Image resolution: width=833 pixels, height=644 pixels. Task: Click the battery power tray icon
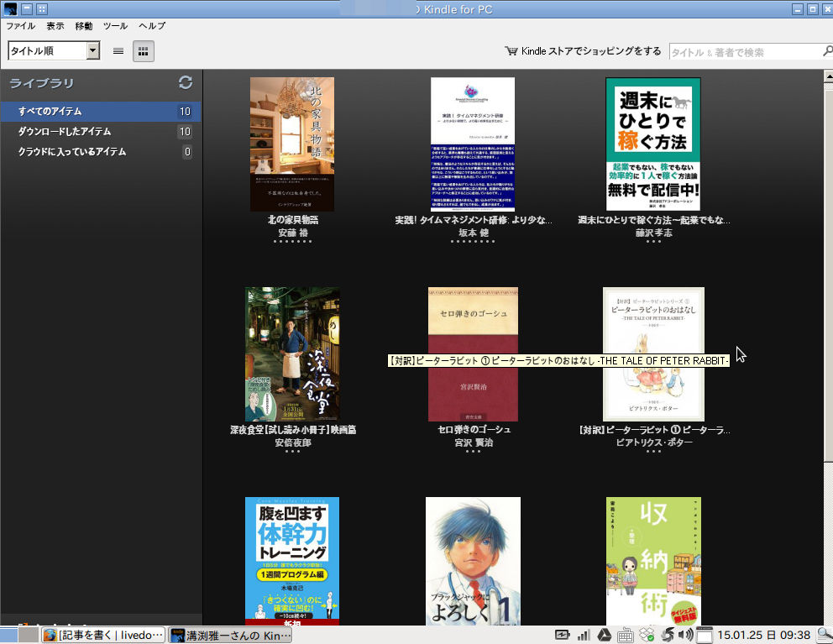point(562,635)
